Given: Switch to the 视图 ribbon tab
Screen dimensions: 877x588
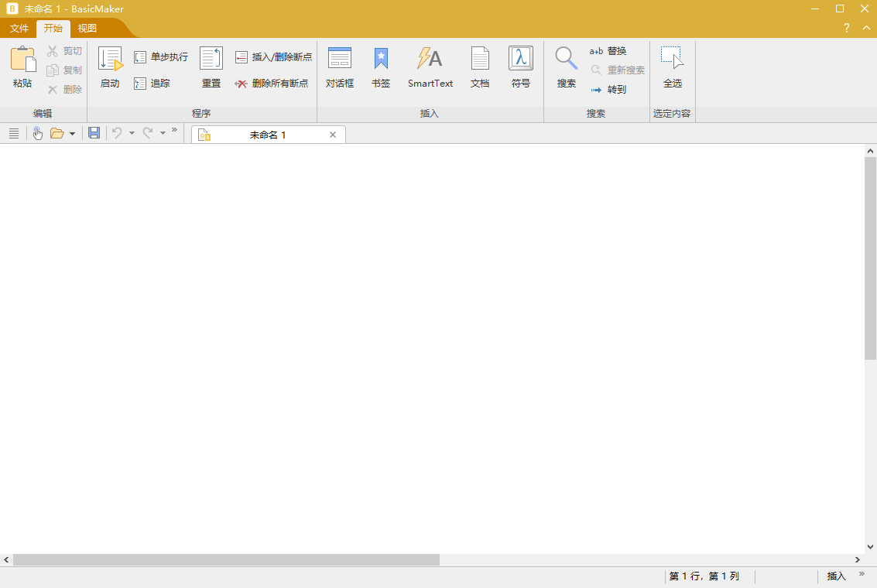Looking at the screenshot, I should [x=87, y=28].
